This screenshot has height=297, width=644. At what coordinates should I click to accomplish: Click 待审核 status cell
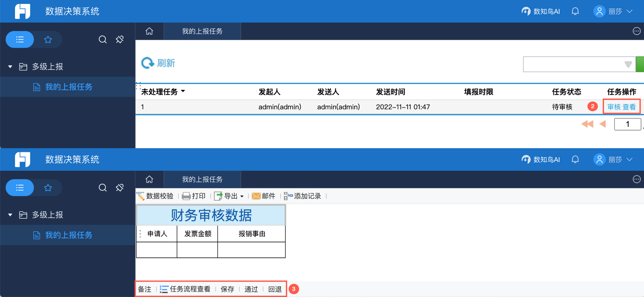click(x=562, y=107)
